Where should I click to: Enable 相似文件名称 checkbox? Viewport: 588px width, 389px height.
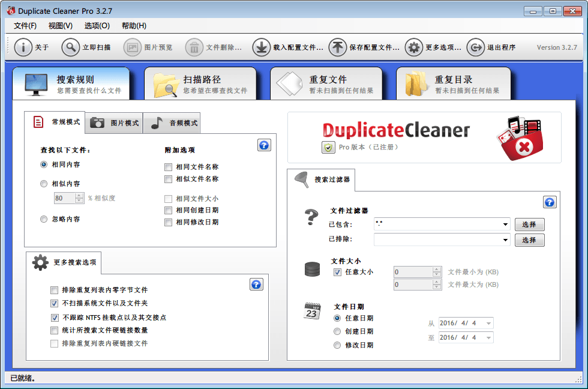(x=169, y=179)
